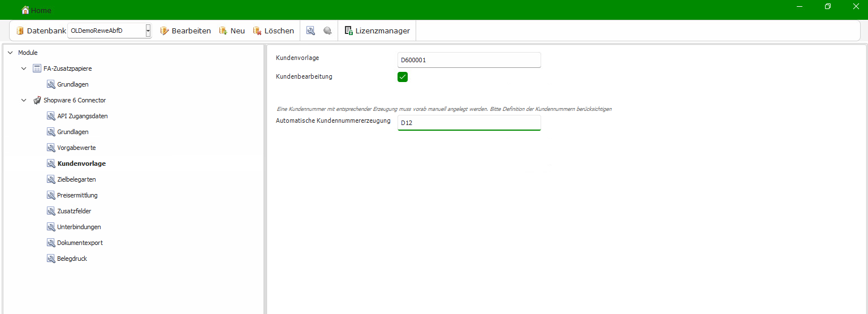Image resolution: width=868 pixels, height=314 pixels.
Task: Collapse the FA-Zusatzpapiere tree node
Action: [x=24, y=68]
